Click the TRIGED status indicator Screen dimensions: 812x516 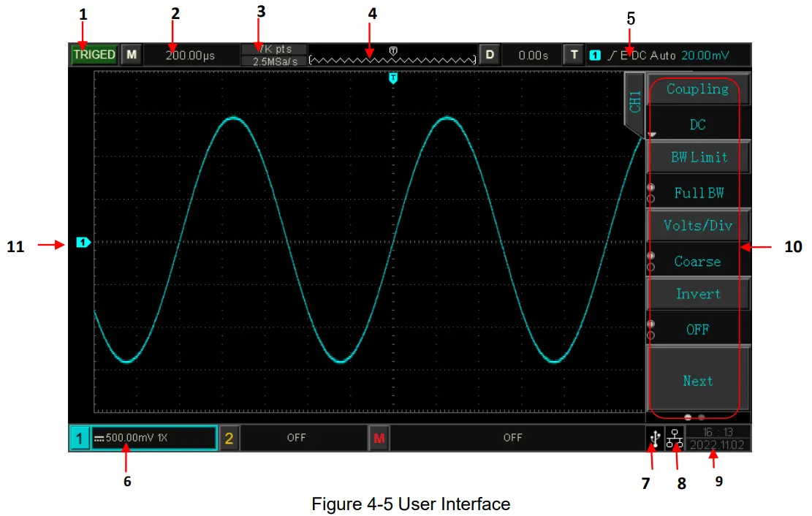tap(94, 54)
